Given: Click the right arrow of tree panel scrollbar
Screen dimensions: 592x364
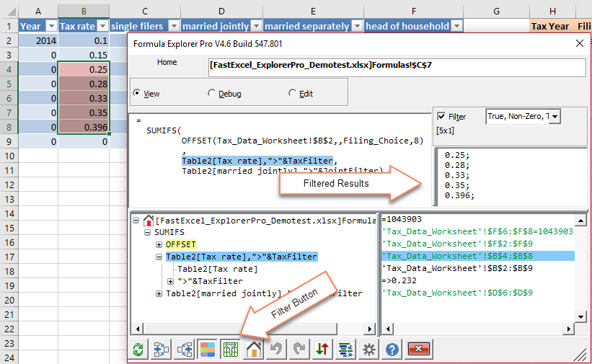Looking at the screenshot, I should [x=370, y=329].
